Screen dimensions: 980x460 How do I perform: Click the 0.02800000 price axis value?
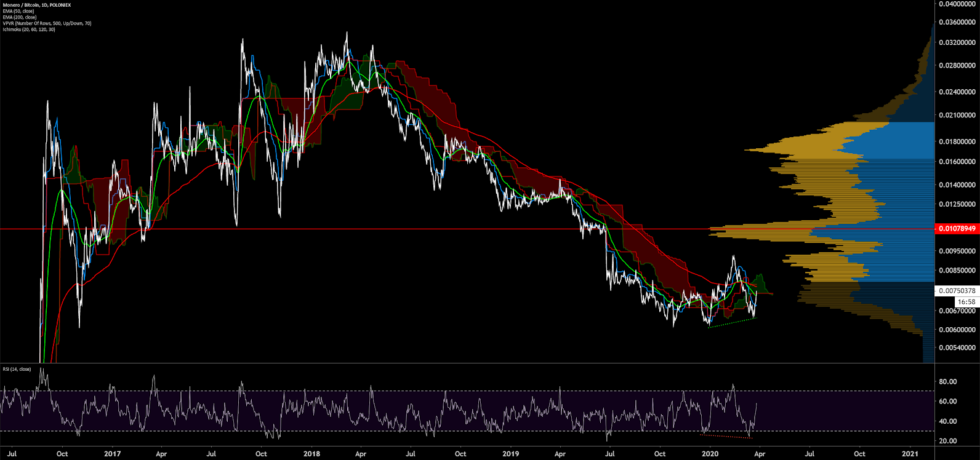(957, 65)
